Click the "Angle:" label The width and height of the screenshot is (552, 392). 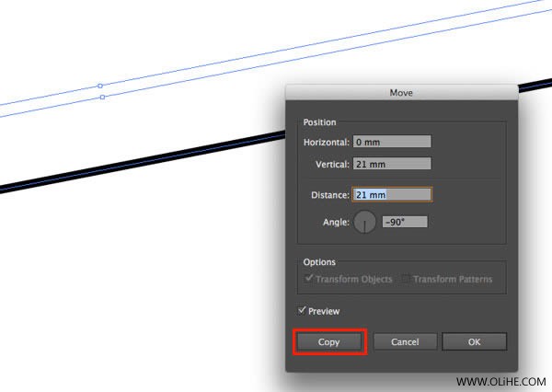[336, 223]
